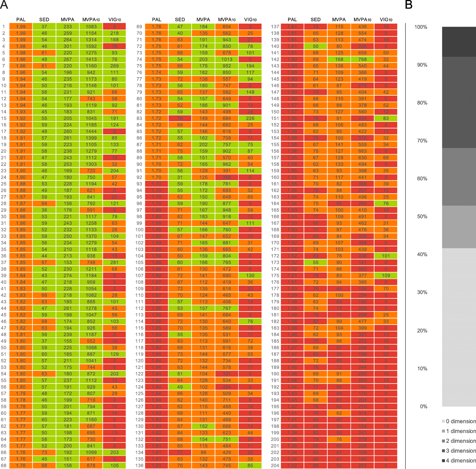
Task: Select VIG10 value 85 in row 136
Action: point(250,466)
